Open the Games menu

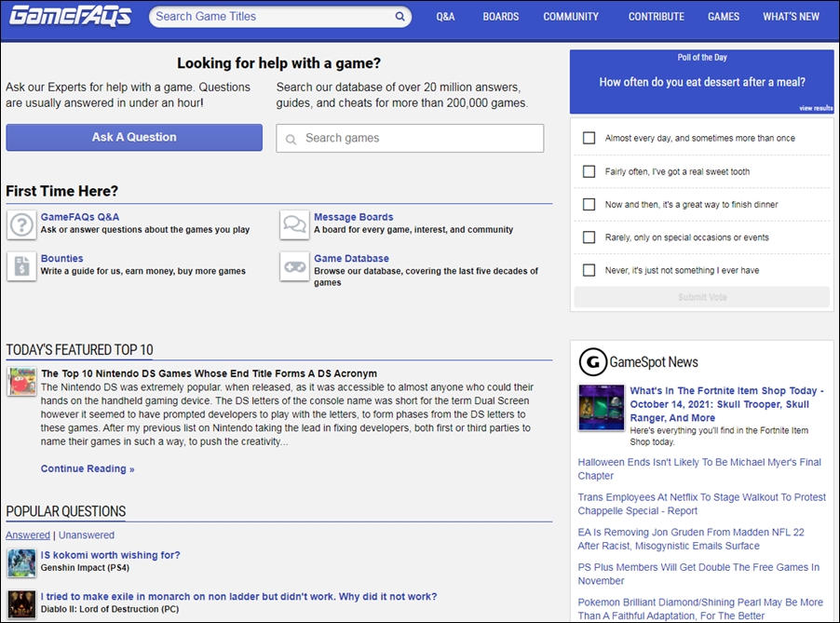point(724,17)
